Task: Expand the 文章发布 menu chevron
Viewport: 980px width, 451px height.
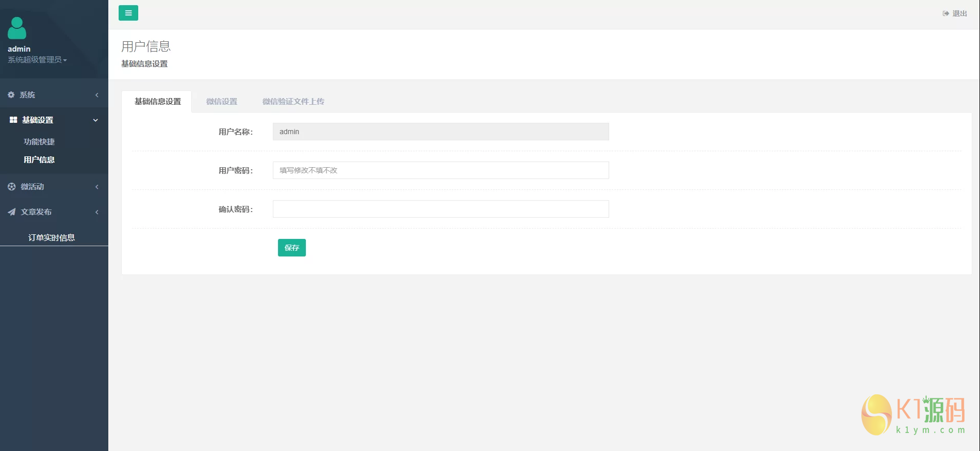Action: click(97, 212)
